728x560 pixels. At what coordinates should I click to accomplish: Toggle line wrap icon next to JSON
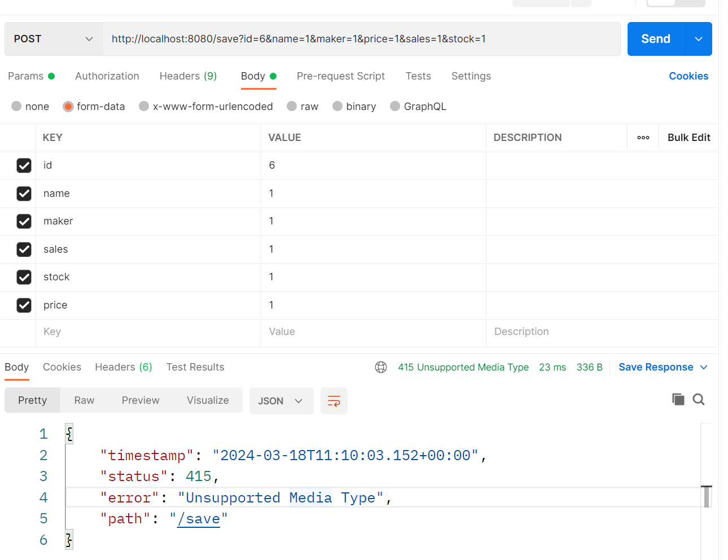click(334, 401)
